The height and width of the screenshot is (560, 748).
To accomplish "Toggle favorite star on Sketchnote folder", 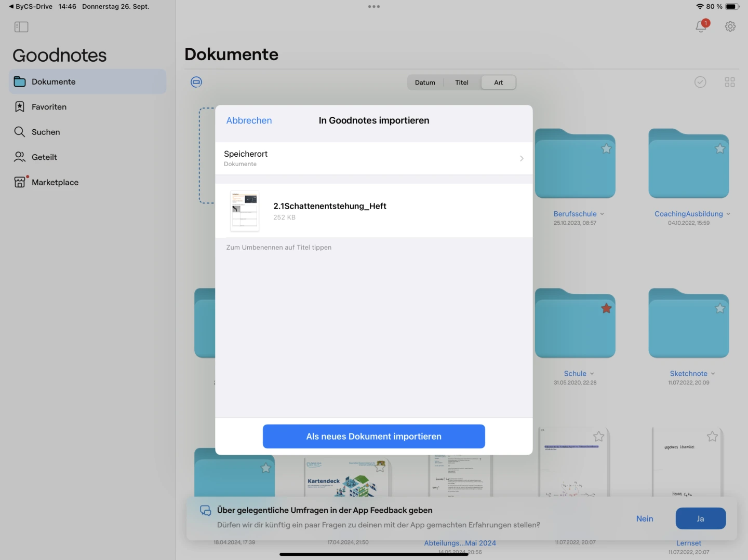I will coord(719,308).
